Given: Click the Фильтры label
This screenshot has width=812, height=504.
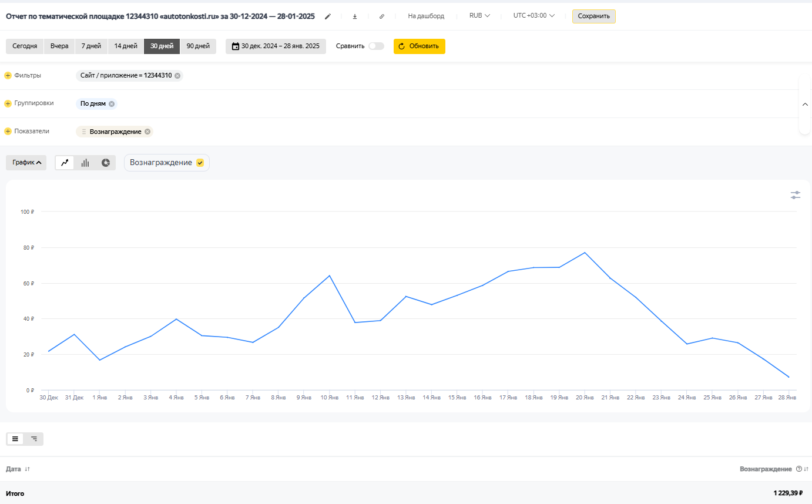Looking at the screenshot, I should tap(28, 76).
